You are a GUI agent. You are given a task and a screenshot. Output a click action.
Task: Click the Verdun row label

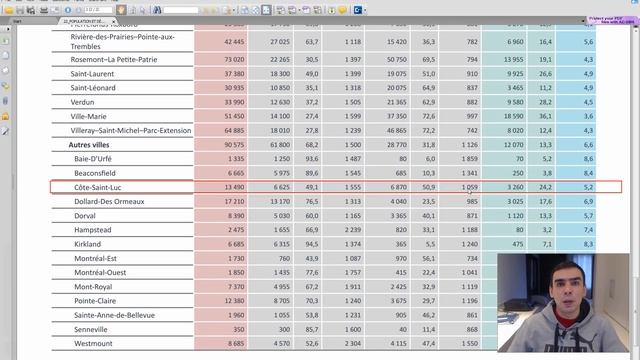(x=82, y=102)
